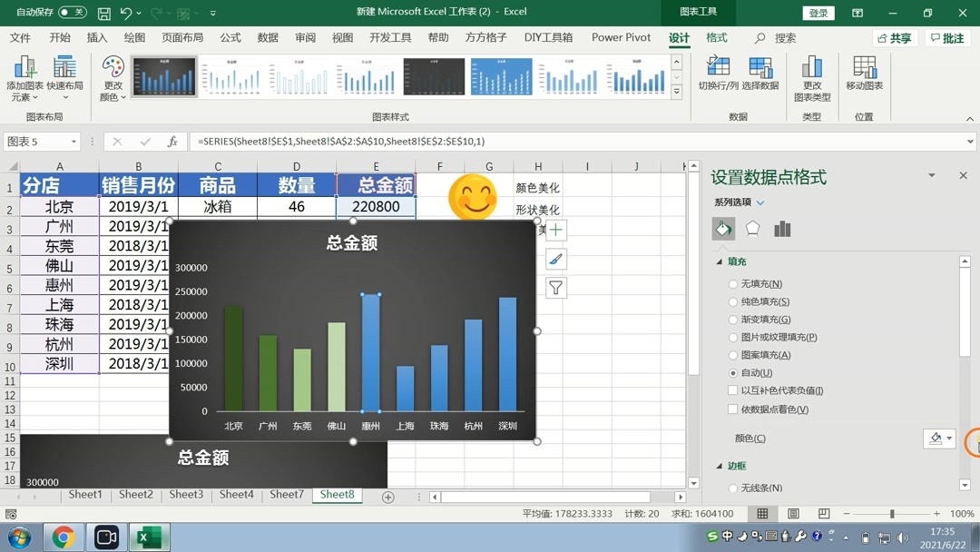Click the plus button to add chart elements
This screenshot has height=552, width=980.
tap(555, 230)
